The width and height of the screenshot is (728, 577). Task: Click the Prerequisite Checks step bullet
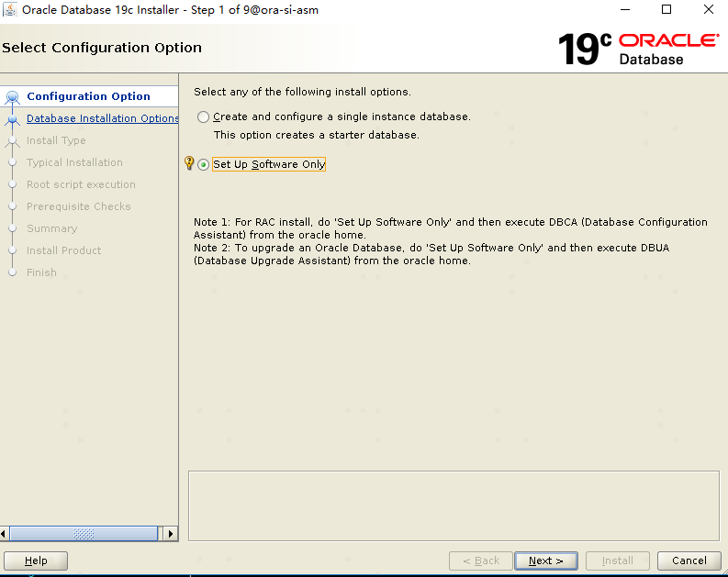pos(13,206)
